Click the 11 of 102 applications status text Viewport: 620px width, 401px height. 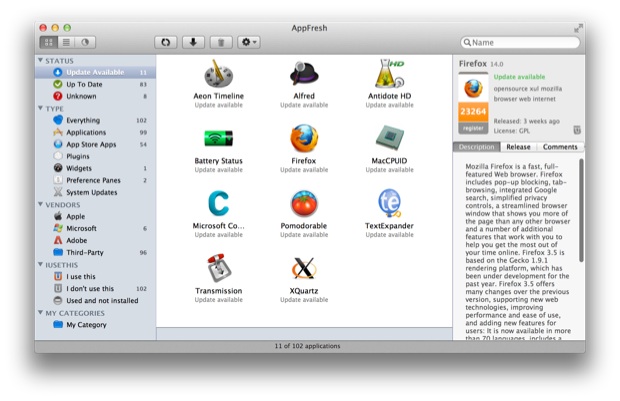(307, 346)
